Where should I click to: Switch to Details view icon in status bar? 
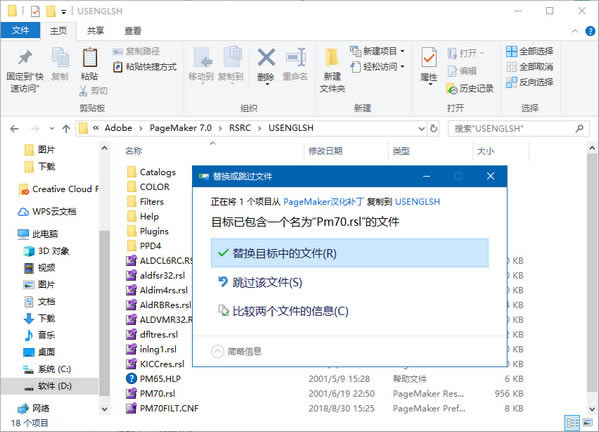pos(572,423)
